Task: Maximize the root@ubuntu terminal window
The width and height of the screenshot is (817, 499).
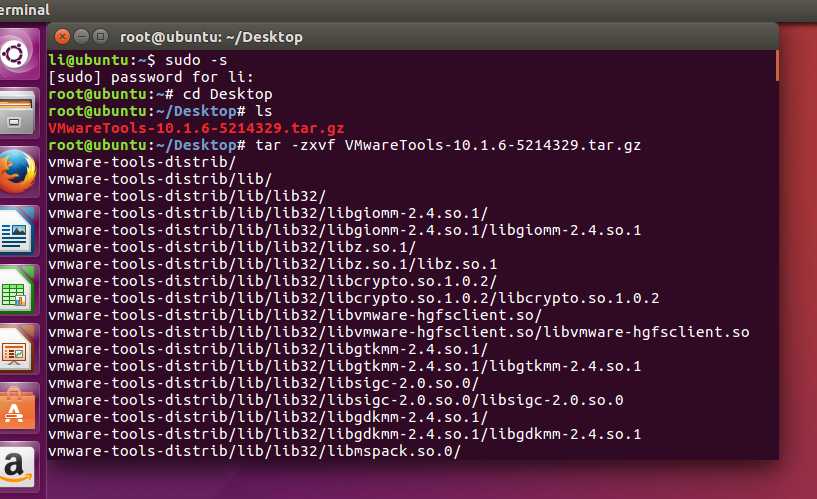Action: [100, 36]
